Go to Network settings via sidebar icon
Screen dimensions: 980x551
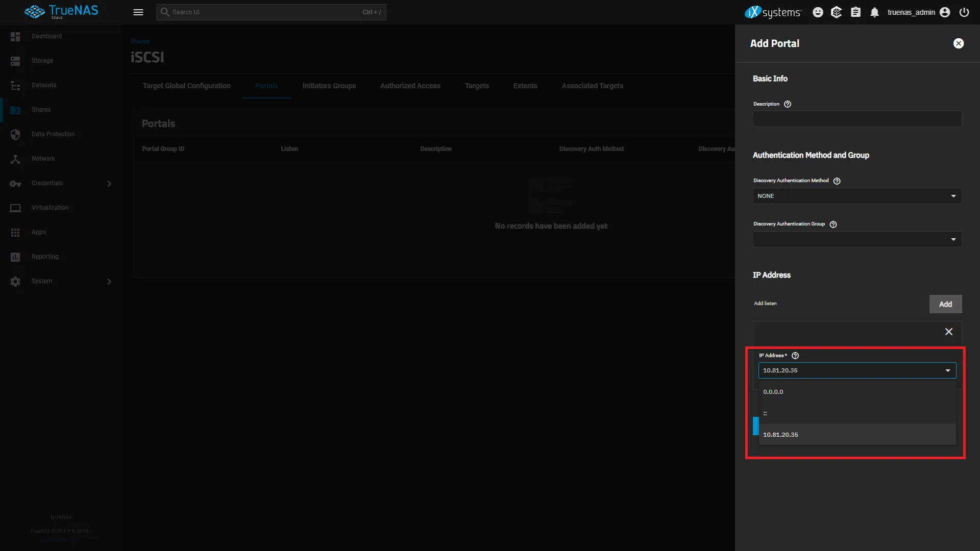click(x=15, y=159)
